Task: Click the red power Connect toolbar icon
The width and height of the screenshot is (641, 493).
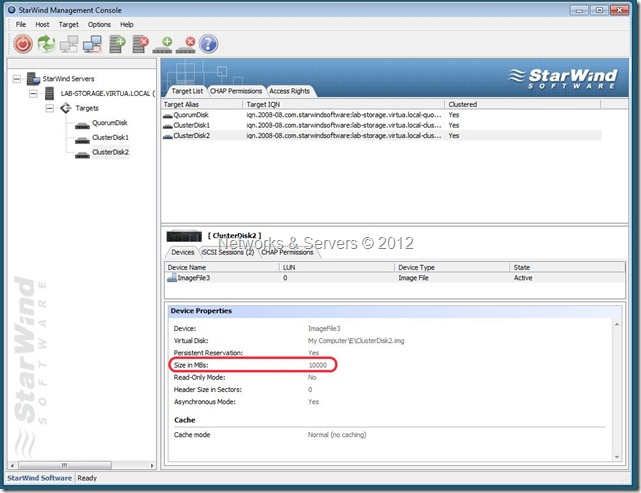Action: 22,44
